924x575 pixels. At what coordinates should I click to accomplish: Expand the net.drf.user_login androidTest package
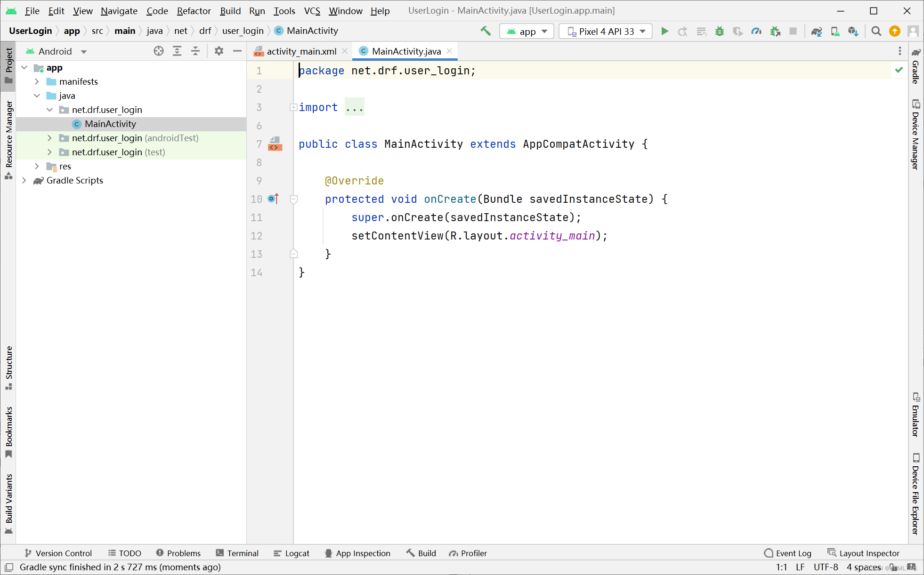(x=50, y=138)
